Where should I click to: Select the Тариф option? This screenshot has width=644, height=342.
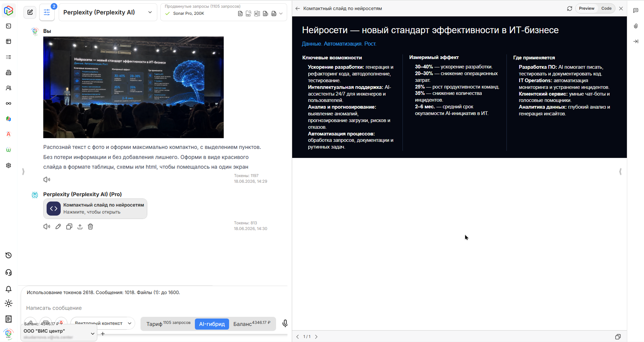(168, 324)
